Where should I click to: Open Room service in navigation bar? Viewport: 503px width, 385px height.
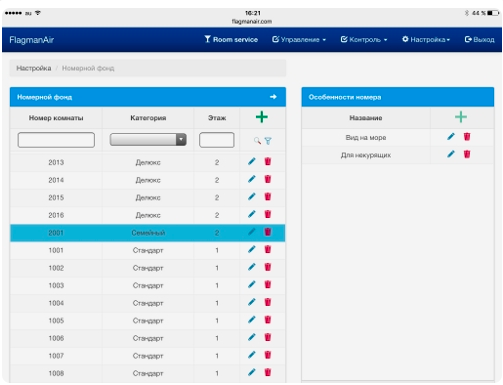tap(231, 40)
